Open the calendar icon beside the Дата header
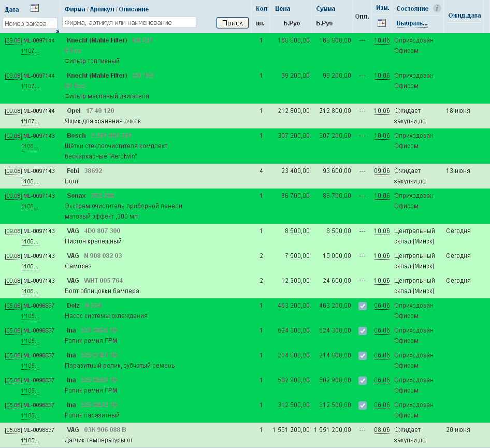Screen dimensions: 490x448 tap(35, 8)
